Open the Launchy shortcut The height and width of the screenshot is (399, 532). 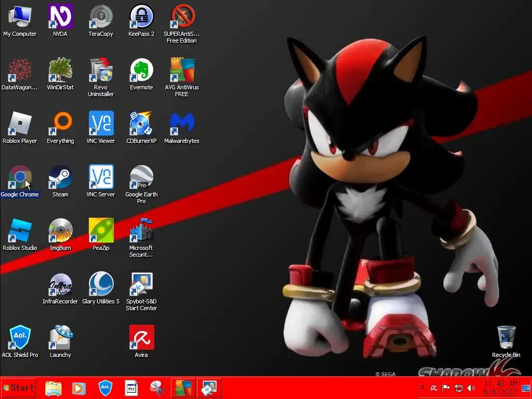click(60, 342)
